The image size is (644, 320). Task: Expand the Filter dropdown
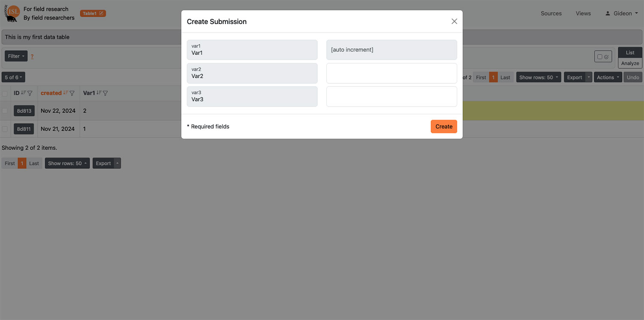tap(16, 56)
